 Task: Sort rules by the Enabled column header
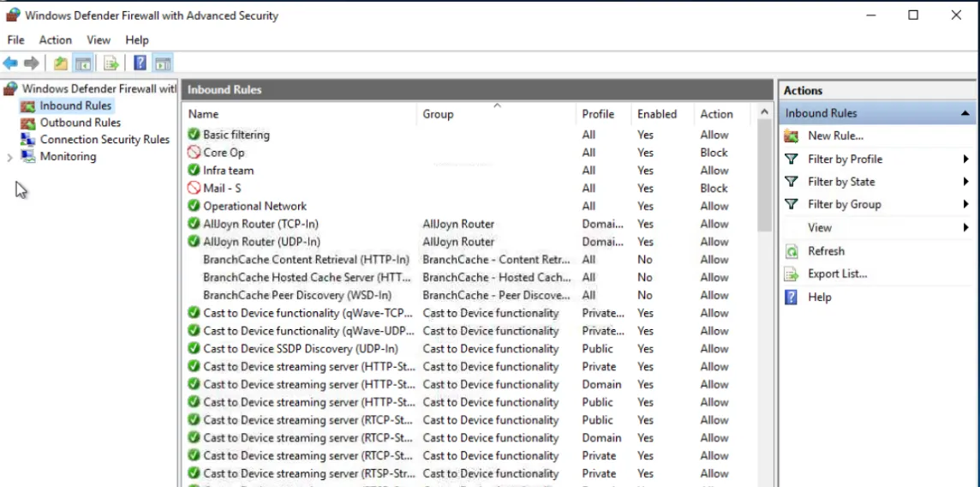[656, 114]
